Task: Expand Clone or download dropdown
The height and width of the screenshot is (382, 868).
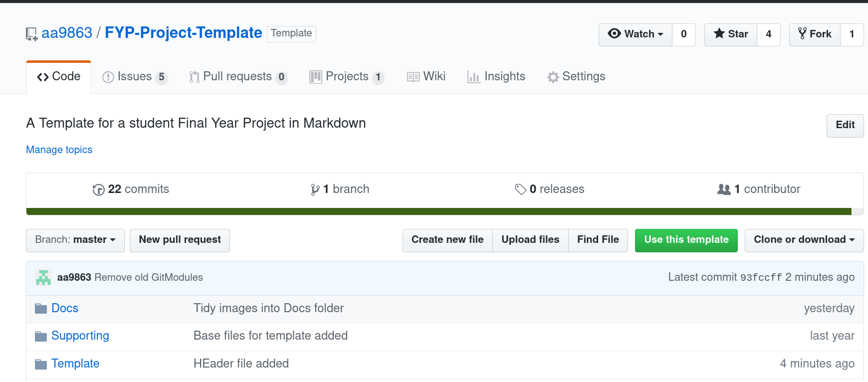Action: click(804, 240)
